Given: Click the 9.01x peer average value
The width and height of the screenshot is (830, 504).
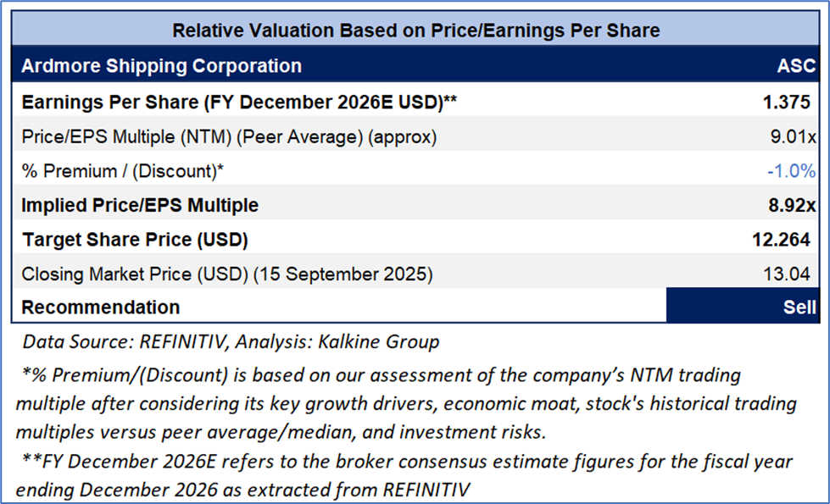Looking at the screenshot, I should [796, 136].
